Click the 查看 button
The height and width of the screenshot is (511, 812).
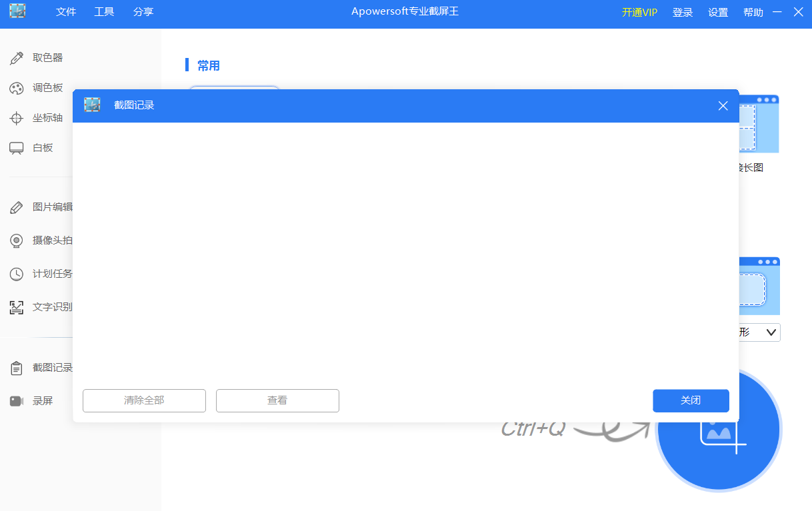[277, 400]
